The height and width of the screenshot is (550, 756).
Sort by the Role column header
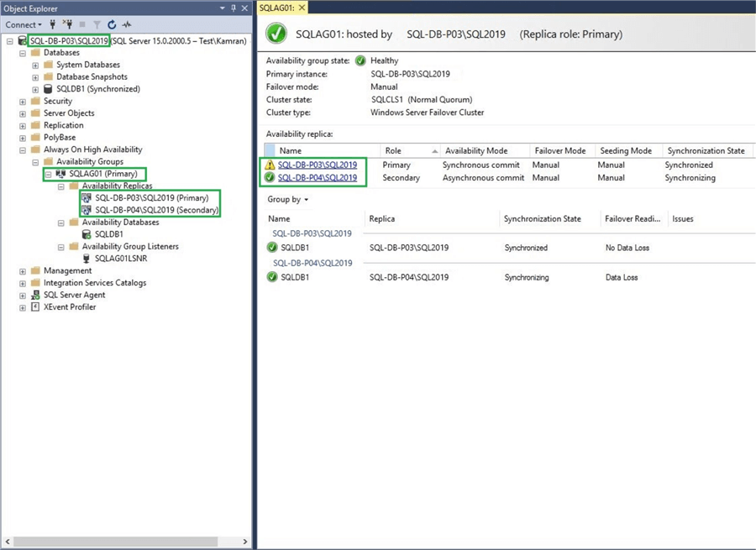pos(409,151)
